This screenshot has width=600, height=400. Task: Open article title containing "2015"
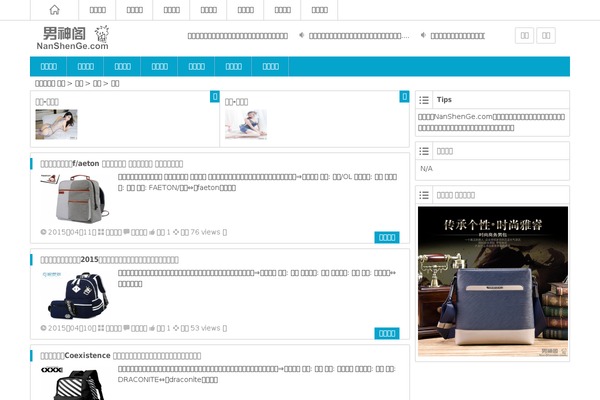click(109, 260)
